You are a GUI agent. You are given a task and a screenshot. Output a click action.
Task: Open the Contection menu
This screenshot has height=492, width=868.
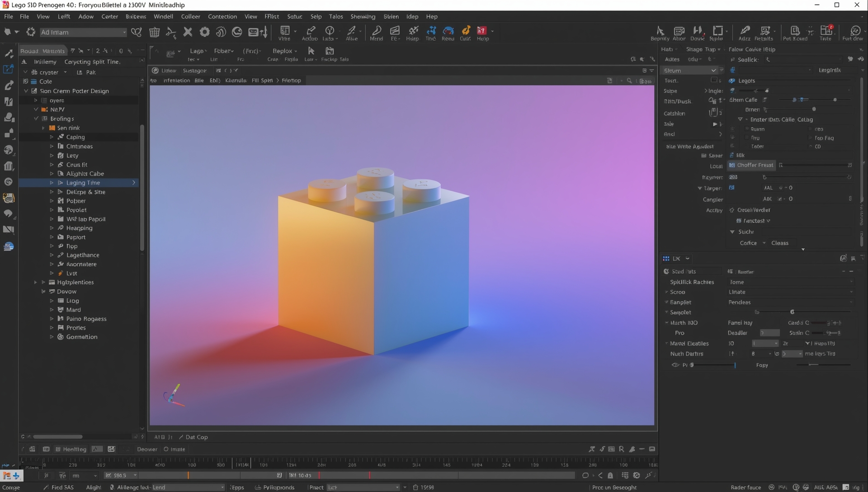[222, 16]
